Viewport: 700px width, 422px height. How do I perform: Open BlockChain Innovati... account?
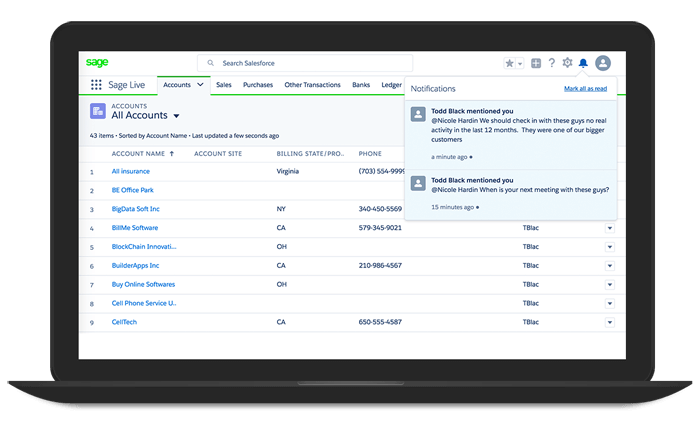coord(144,247)
